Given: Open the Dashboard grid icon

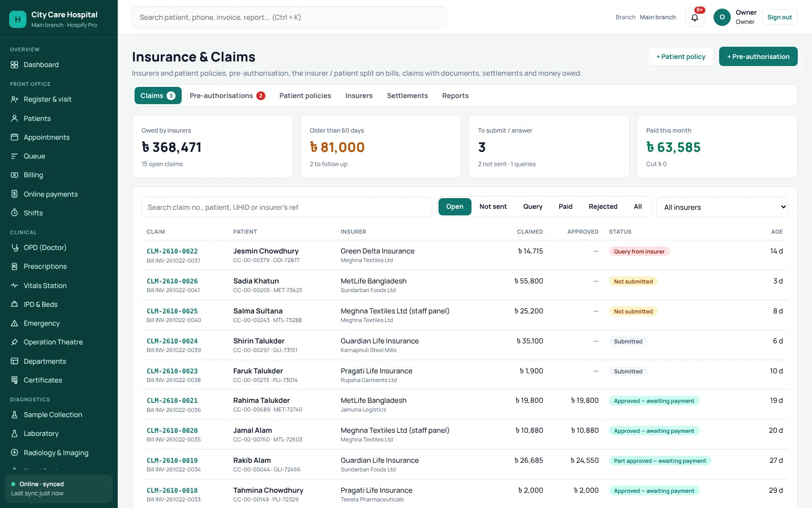Looking at the screenshot, I should [14, 65].
